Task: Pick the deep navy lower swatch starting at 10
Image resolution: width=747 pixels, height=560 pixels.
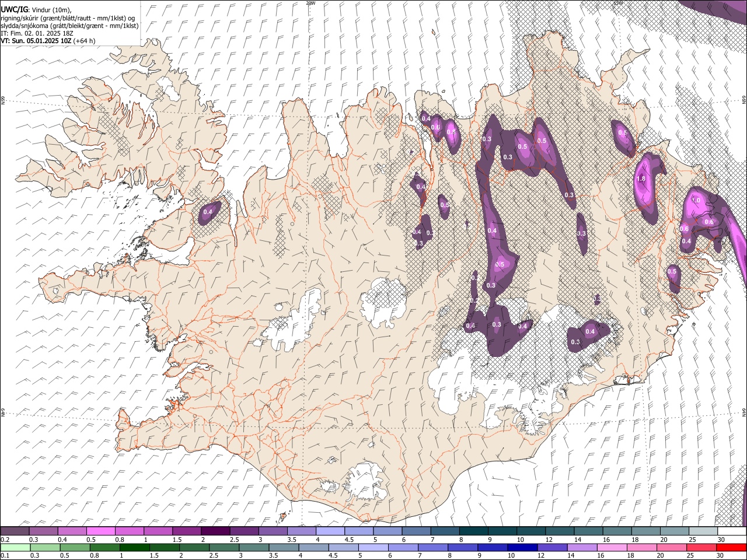Action: pos(522,548)
